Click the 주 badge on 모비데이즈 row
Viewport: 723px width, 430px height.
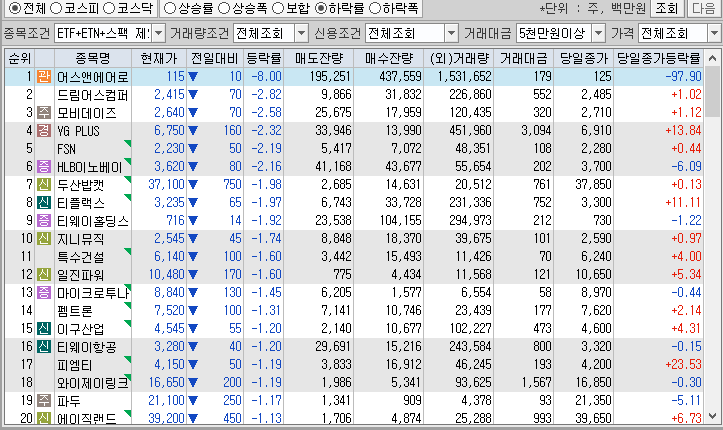(44, 112)
